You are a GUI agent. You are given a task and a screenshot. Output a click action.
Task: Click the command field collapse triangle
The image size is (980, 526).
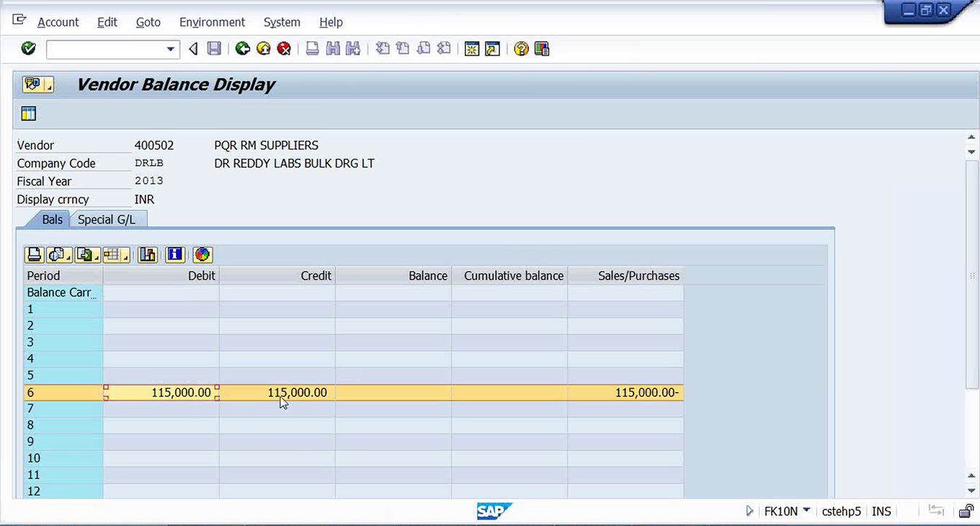point(193,49)
